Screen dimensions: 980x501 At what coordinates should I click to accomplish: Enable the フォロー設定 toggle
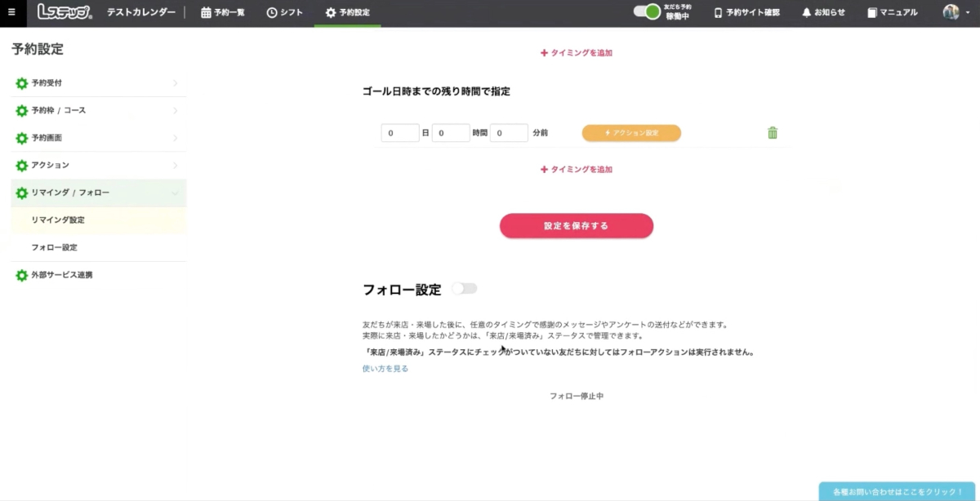[464, 289]
